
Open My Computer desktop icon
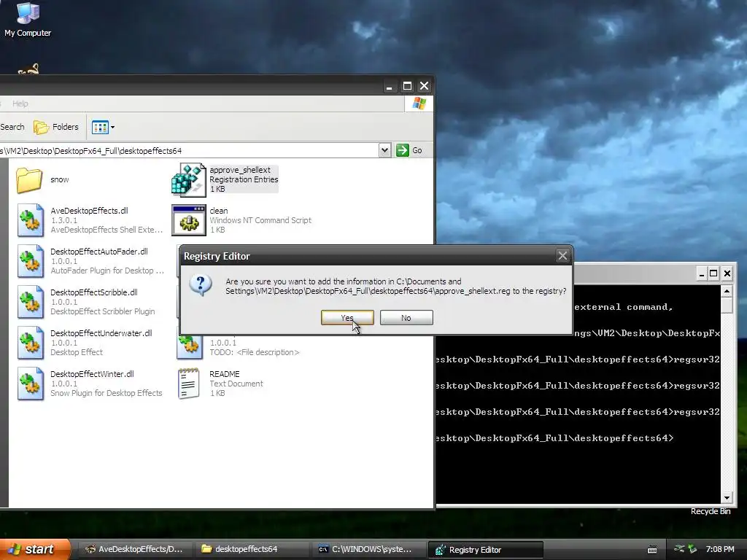tap(28, 20)
